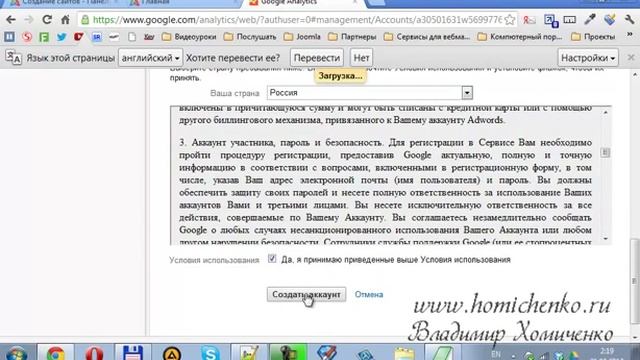
Task: Open the red S bookmark icon
Action: coord(27,37)
